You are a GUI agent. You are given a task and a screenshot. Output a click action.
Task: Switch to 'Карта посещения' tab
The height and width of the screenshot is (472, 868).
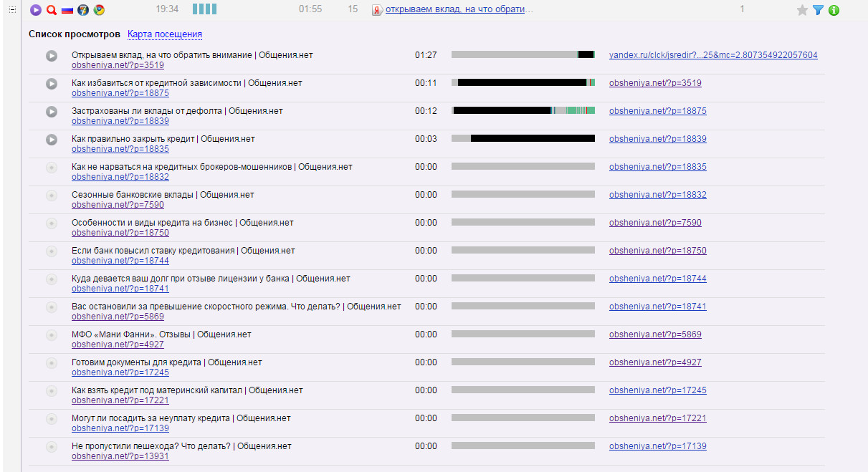point(165,34)
